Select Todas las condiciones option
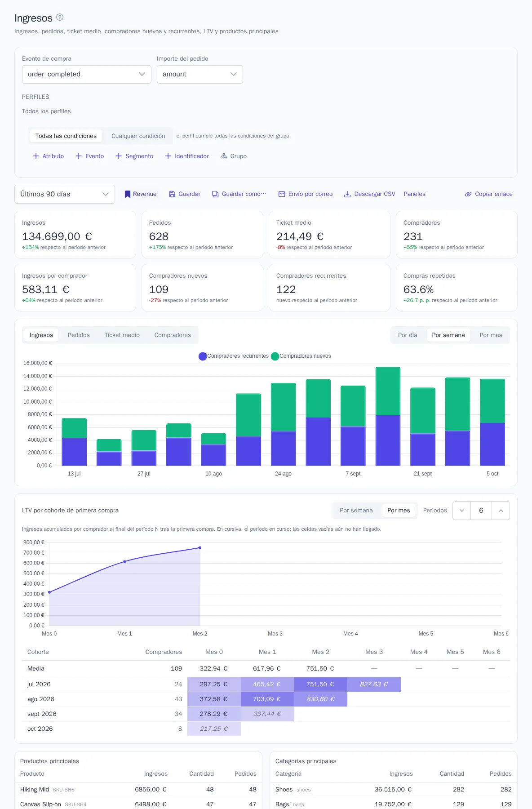The image size is (532, 809). coord(66,136)
